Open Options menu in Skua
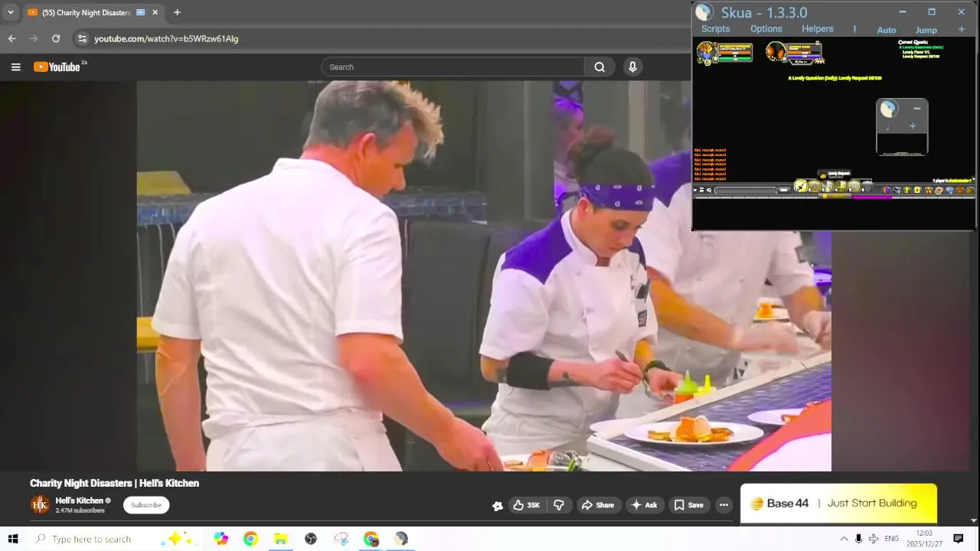This screenshot has width=980, height=551. [x=766, y=29]
